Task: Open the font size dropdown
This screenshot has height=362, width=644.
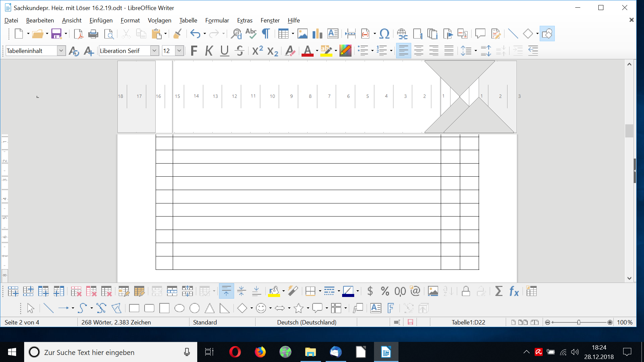Action: [x=180, y=51]
